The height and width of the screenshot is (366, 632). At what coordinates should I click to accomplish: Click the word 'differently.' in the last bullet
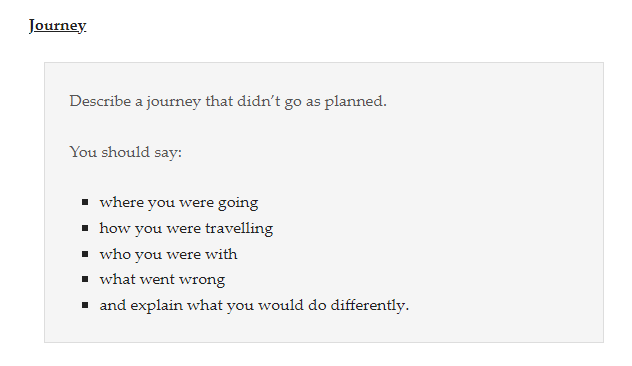[370, 306]
